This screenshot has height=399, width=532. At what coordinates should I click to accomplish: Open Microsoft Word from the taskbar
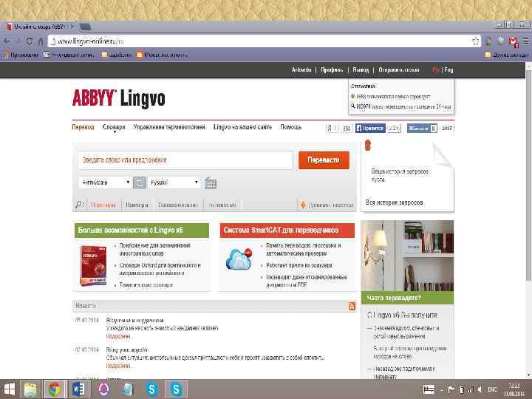(78, 389)
